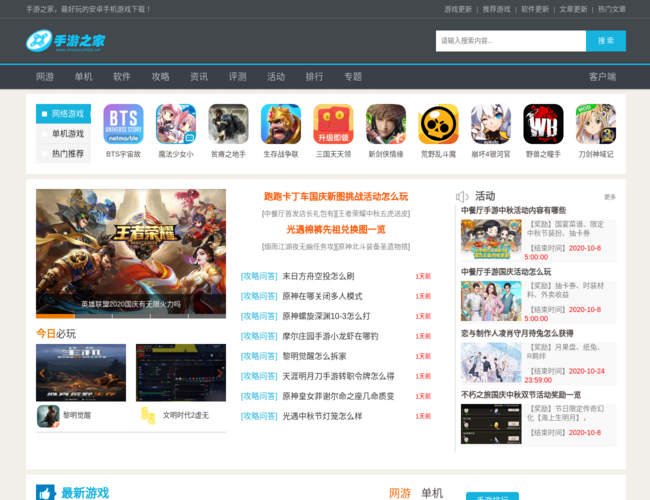Open the 网游 navigation menu

[45, 77]
